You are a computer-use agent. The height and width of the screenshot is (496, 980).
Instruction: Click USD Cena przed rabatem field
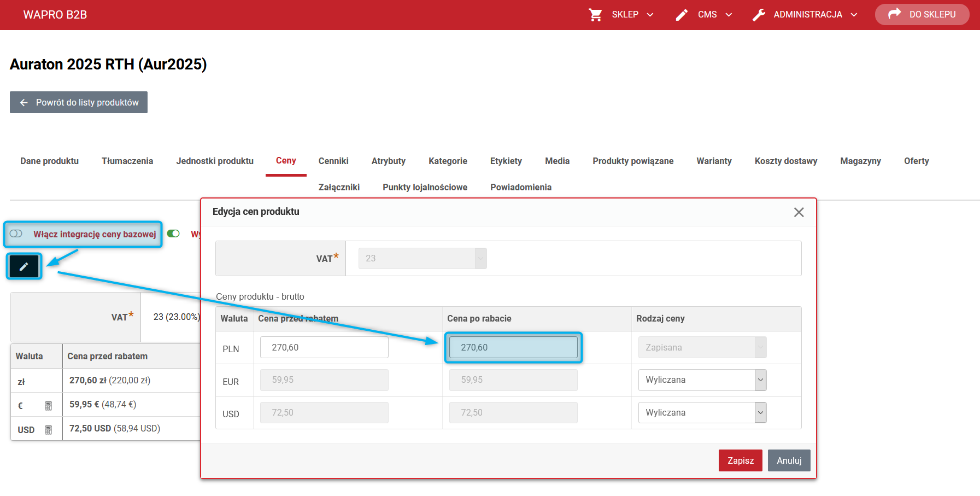tap(324, 412)
